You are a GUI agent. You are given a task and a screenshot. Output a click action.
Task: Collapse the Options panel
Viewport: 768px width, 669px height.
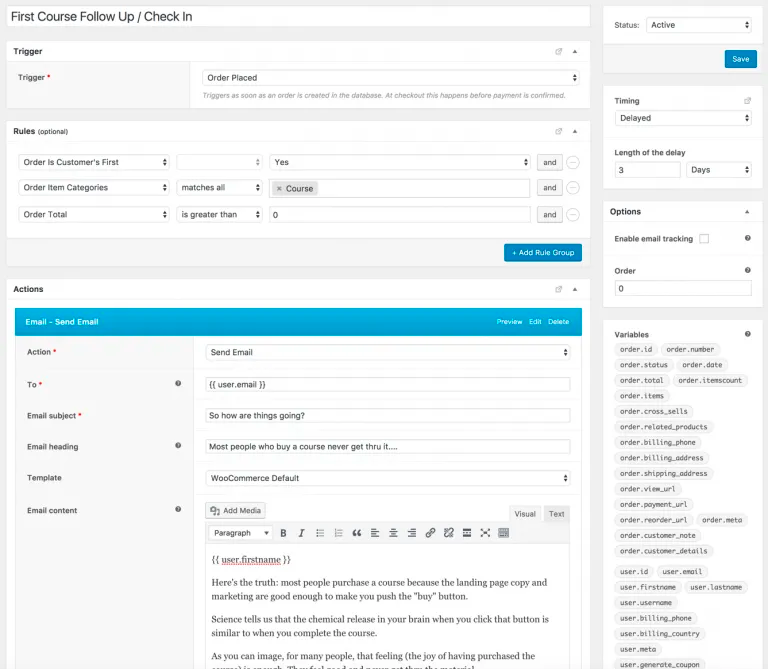747,212
